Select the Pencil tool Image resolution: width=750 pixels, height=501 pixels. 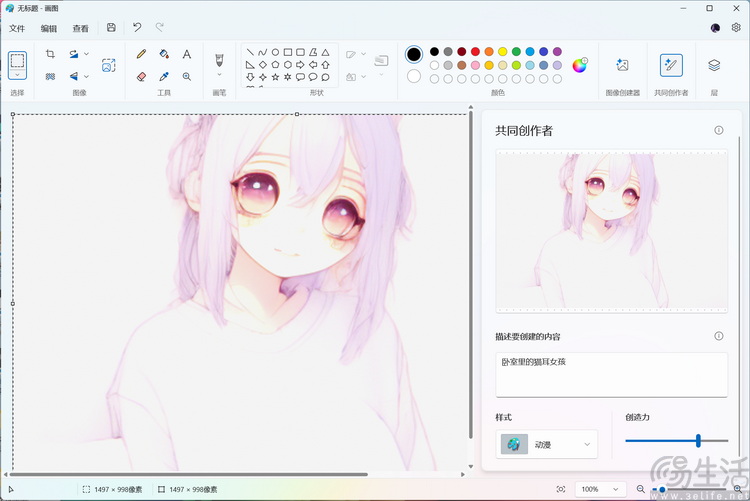141,54
